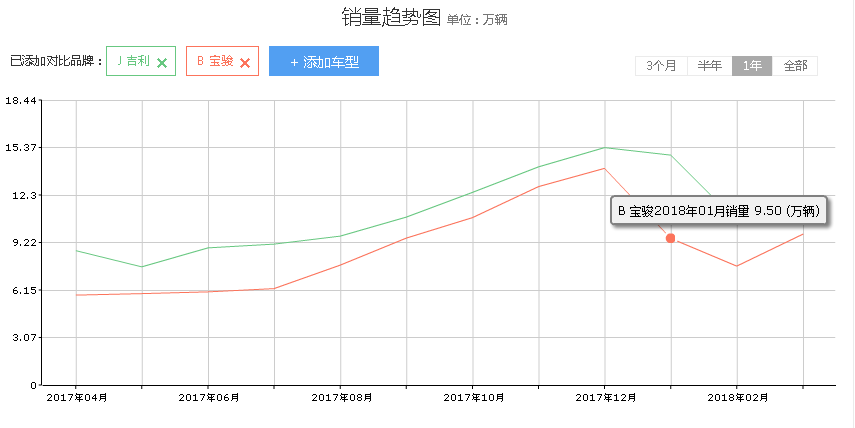Click the 18.44 y-axis maximum label

21,101
